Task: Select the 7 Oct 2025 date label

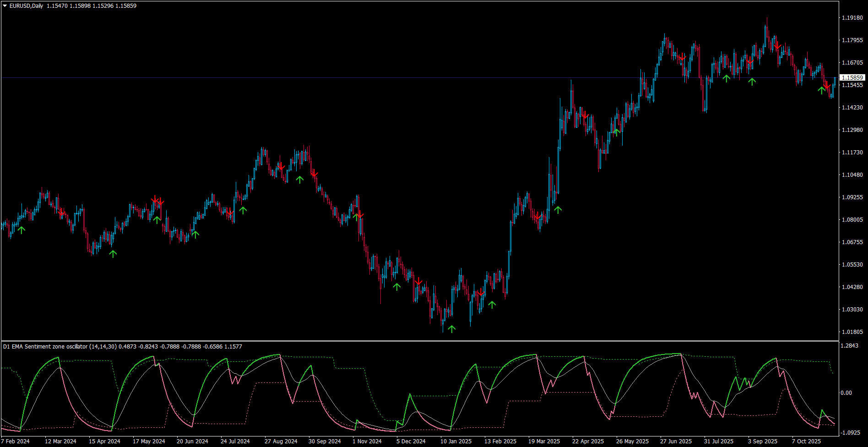Action: coord(807,442)
